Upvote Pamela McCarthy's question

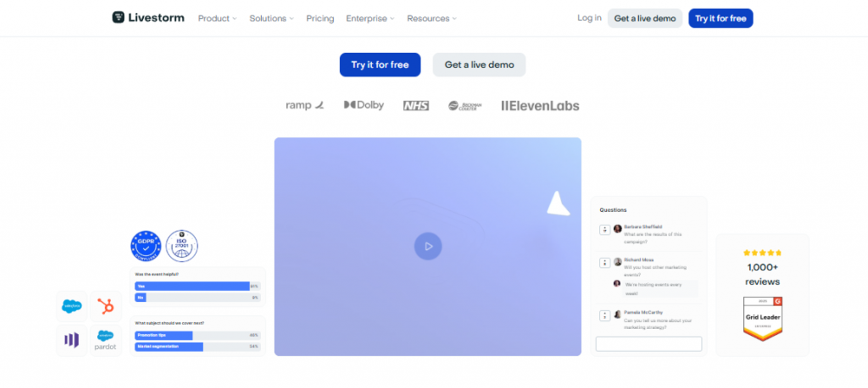(605, 315)
